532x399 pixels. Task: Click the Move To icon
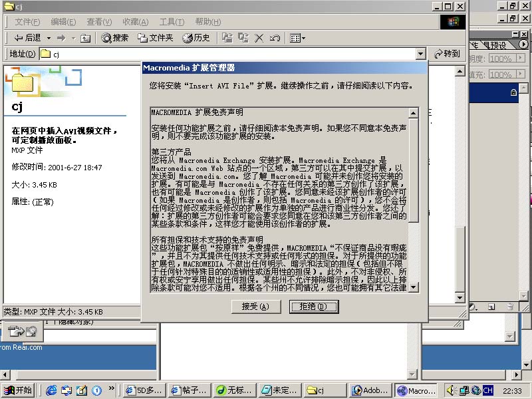coord(227,38)
